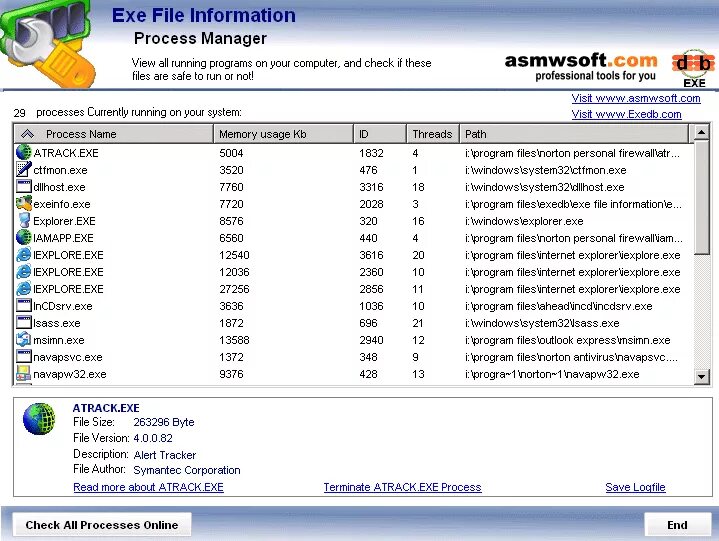Click icon of IEXPLORE.EXE with ID 3616

pyautogui.click(x=23, y=254)
